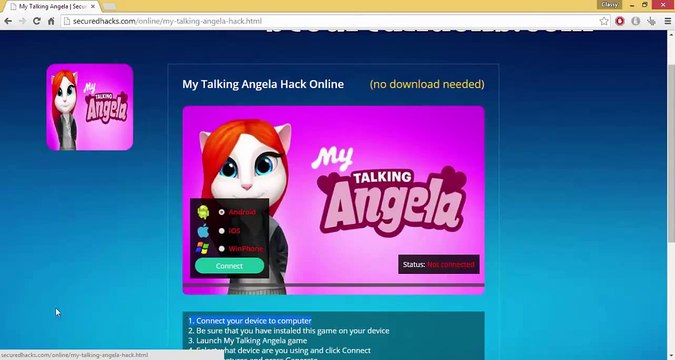Click step '3. Launch My Talking Angela game'
The image size is (675, 360).
248,341
